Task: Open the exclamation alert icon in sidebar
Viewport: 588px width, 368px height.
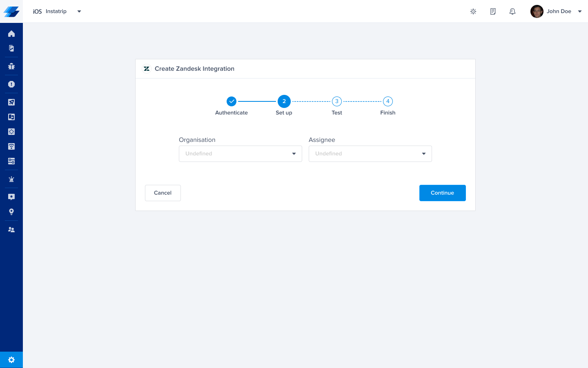Action: tap(11, 84)
